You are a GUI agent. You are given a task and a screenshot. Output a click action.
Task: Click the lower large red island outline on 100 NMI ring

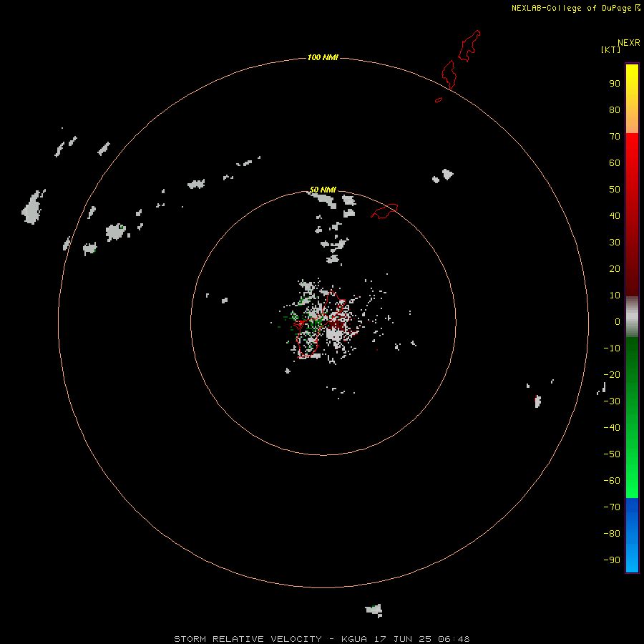[x=449, y=74]
